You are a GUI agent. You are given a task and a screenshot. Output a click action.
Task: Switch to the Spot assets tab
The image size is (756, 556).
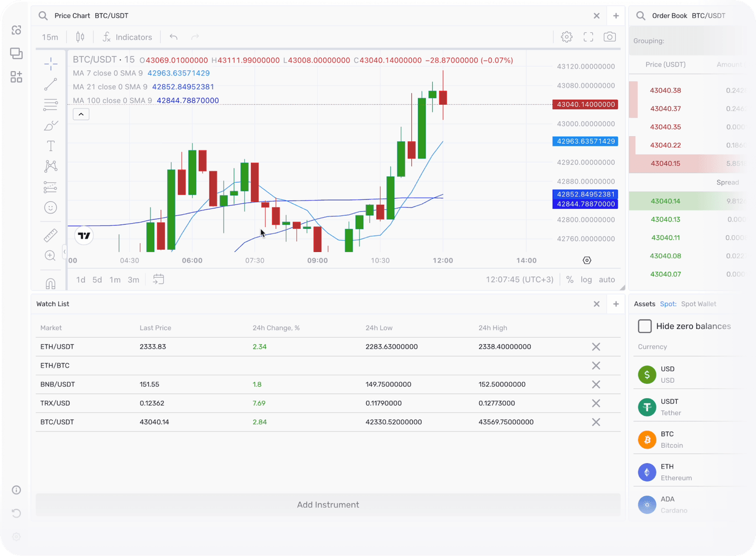point(668,304)
